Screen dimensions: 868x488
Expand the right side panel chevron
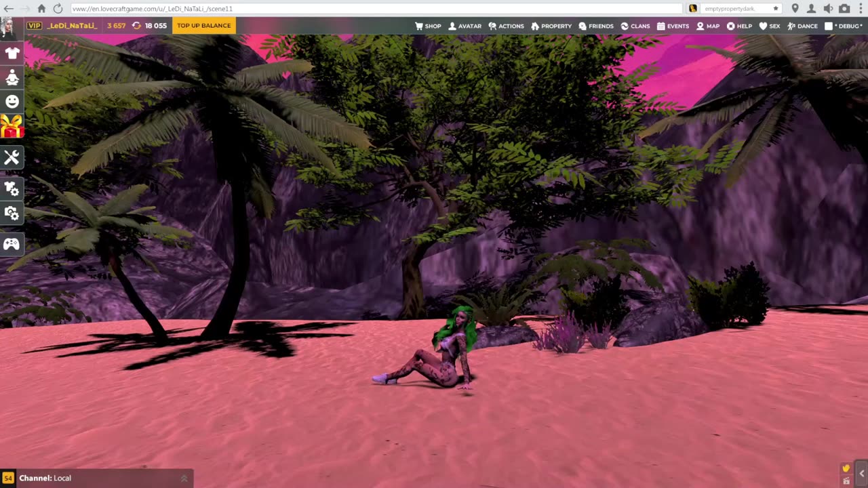(x=861, y=474)
